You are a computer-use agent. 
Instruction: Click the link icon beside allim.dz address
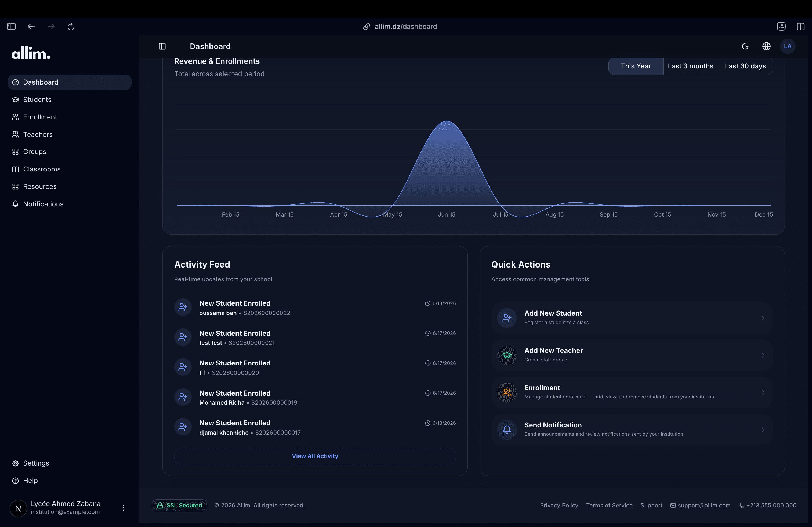pyautogui.click(x=367, y=27)
